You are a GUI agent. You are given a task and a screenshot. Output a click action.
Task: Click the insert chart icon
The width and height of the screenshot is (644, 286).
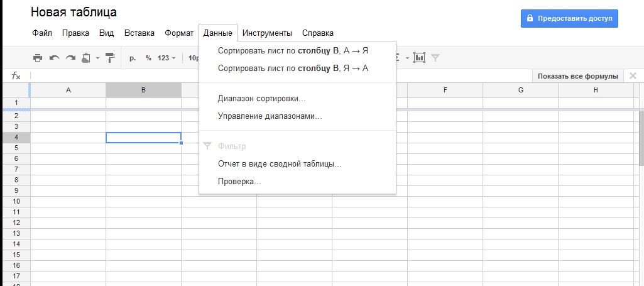coord(419,58)
